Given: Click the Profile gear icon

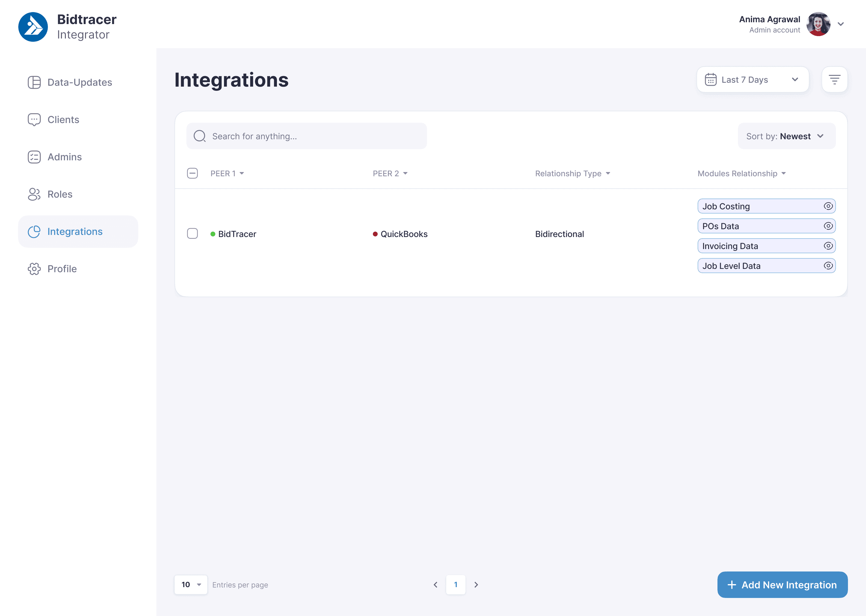Looking at the screenshot, I should point(34,269).
